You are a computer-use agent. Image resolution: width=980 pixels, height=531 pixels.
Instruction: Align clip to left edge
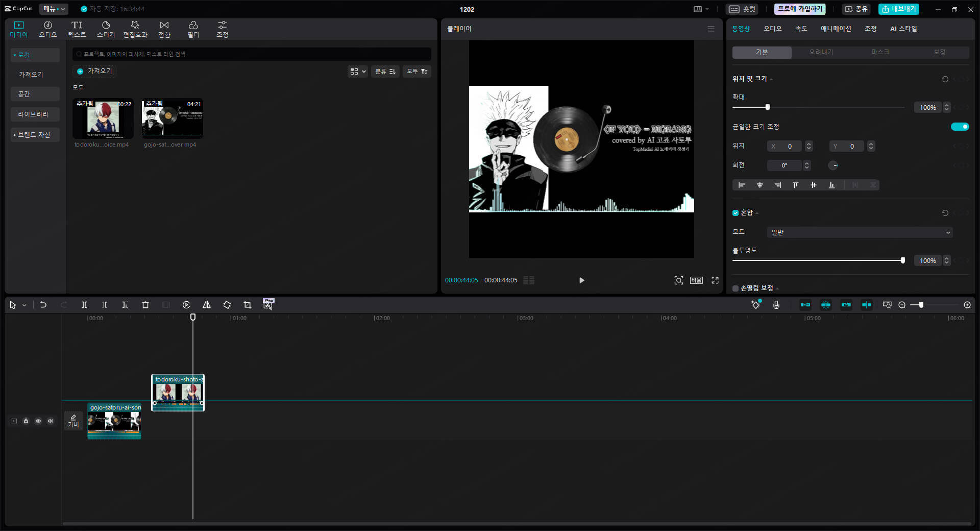pyautogui.click(x=742, y=185)
